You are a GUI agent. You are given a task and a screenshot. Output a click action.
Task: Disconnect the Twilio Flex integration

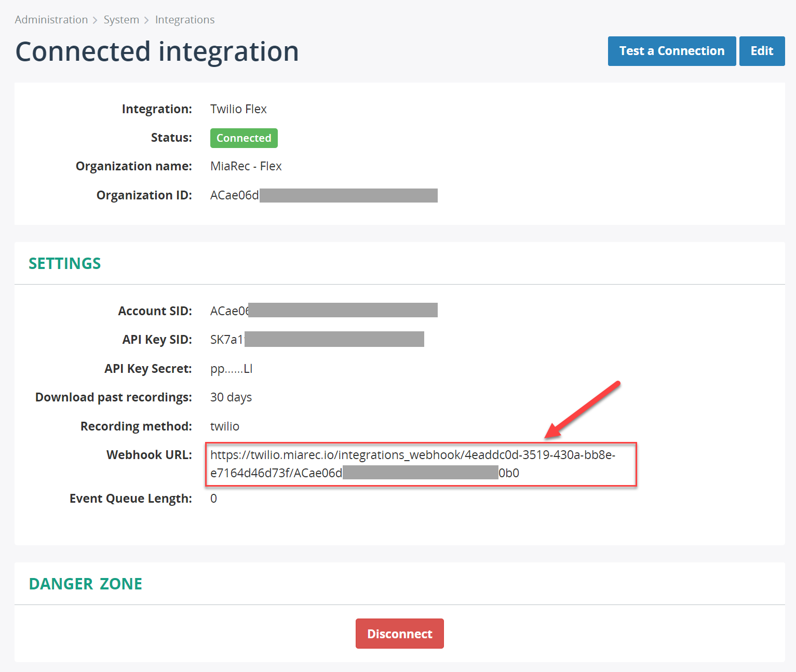click(400, 634)
